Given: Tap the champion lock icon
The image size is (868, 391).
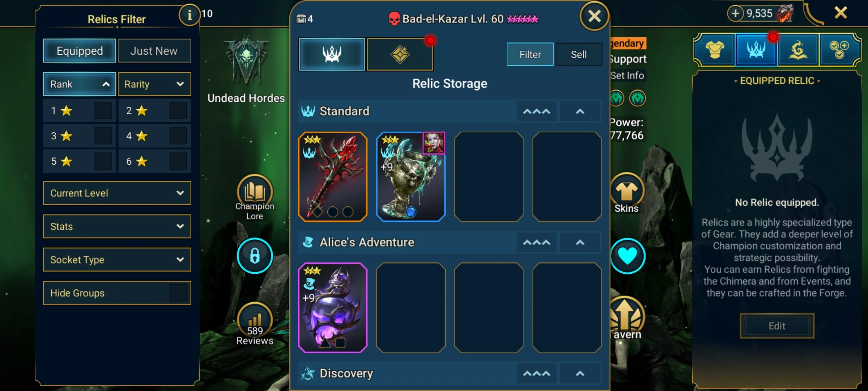Looking at the screenshot, I should click(x=255, y=256).
